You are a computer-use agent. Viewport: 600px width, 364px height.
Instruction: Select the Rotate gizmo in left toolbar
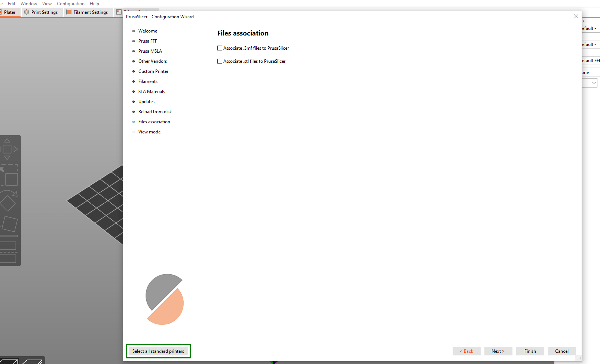9,201
